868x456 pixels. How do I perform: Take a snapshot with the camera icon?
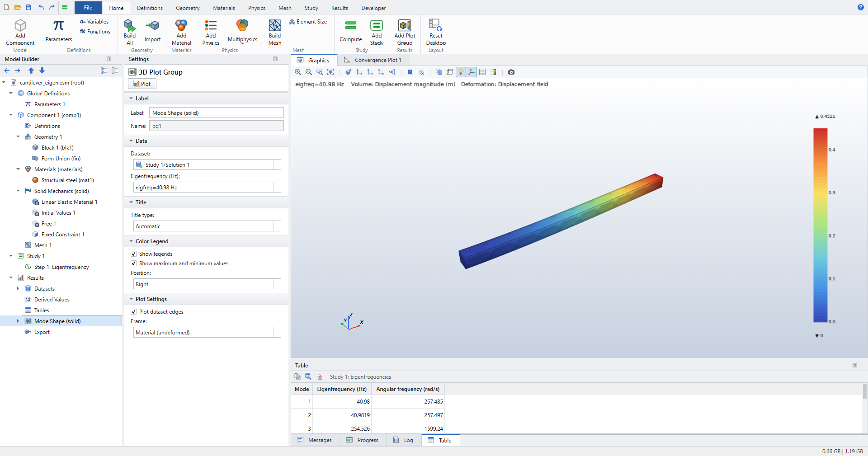[x=511, y=72]
